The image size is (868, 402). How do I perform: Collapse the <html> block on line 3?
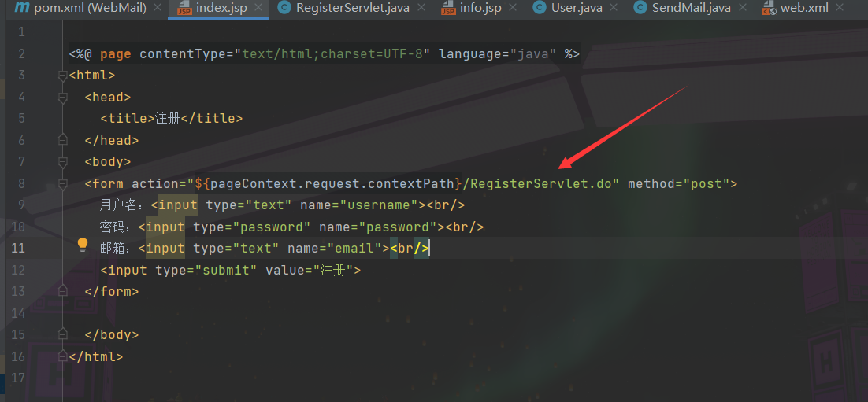pyautogui.click(x=62, y=76)
